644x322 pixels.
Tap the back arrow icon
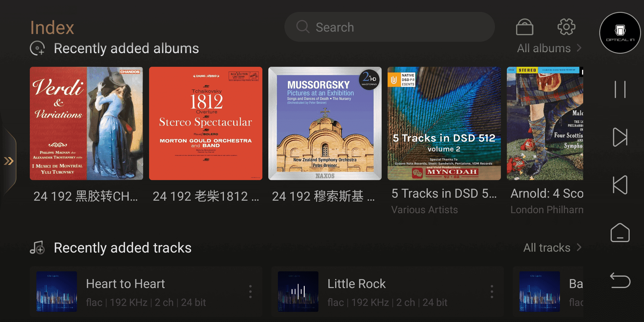[x=620, y=280]
